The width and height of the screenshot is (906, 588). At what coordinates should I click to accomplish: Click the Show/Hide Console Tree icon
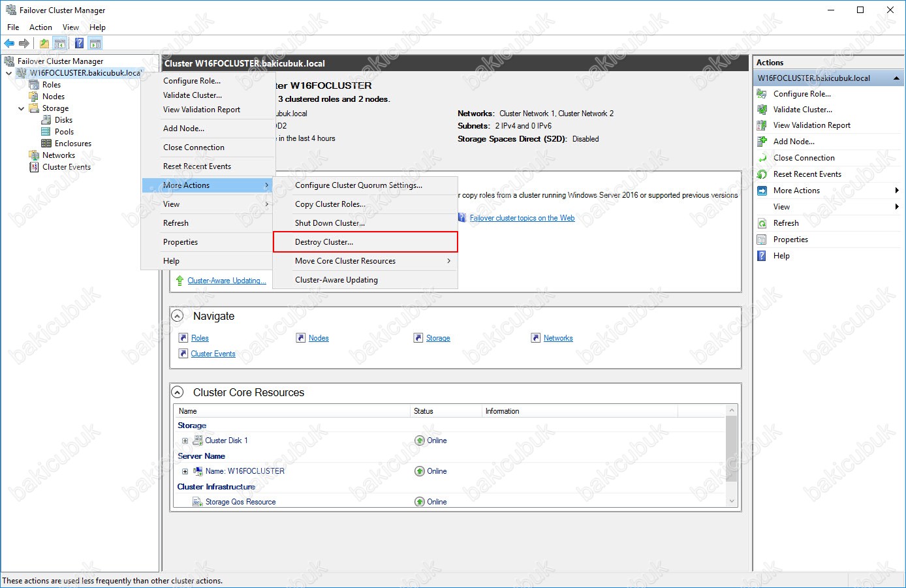[x=59, y=44]
